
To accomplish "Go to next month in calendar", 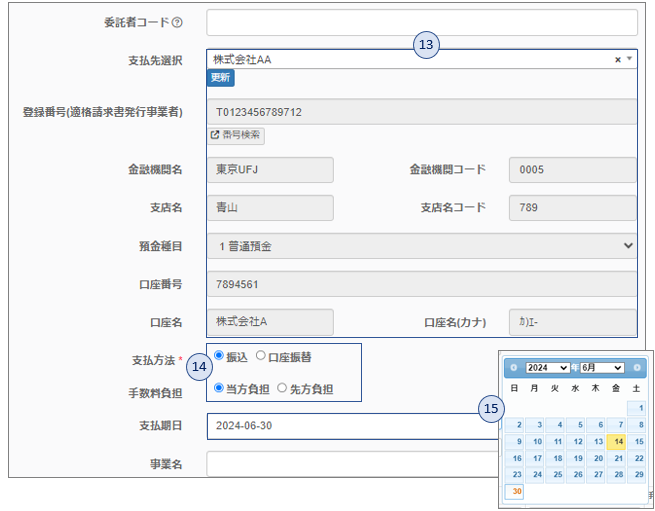I will pyautogui.click(x=637, y=368).
